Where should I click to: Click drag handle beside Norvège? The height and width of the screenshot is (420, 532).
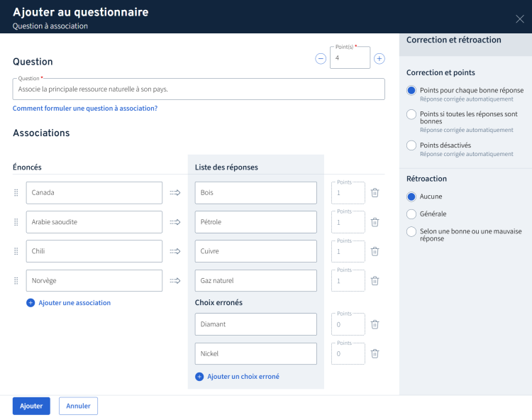point(16,281)
